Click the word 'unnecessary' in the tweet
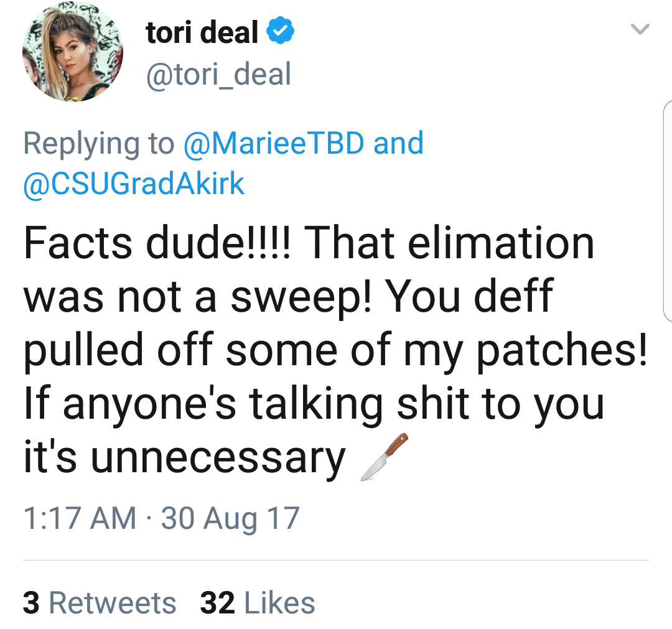 (x=218, y=458)
